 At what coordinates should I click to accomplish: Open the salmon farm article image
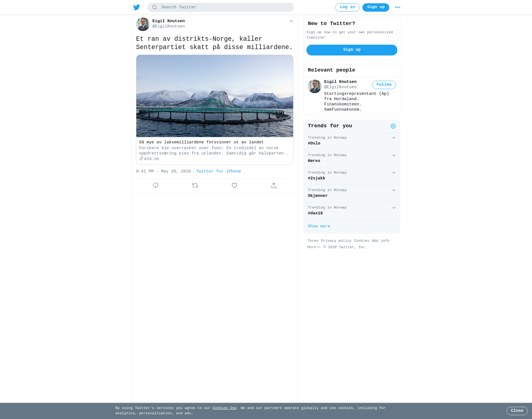[215, 96]
